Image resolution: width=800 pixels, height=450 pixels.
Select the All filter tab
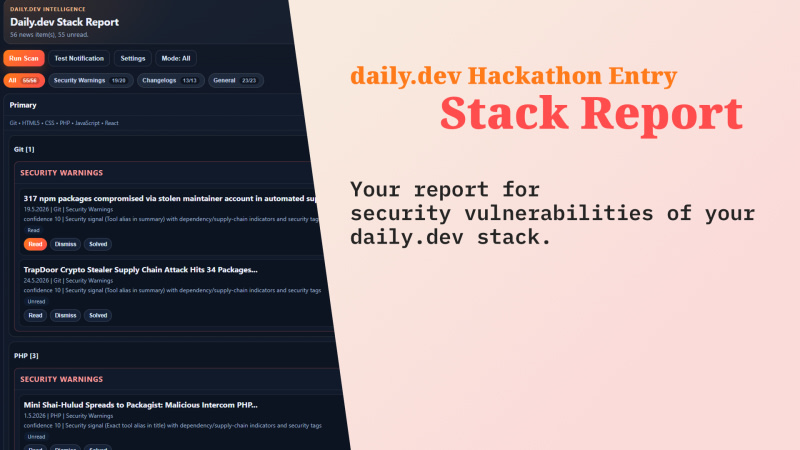tap(24, 81)
